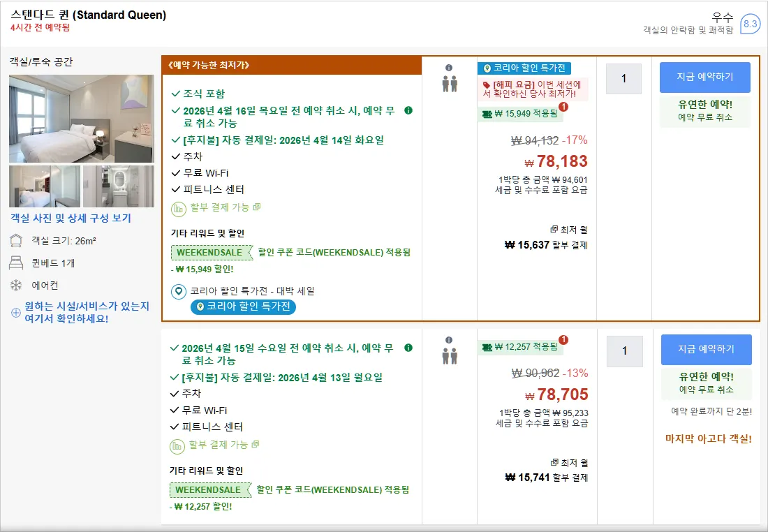Screen dimensions: 768x532
Task: Open room quantity selector for second offer
Action: pos(624,351)
